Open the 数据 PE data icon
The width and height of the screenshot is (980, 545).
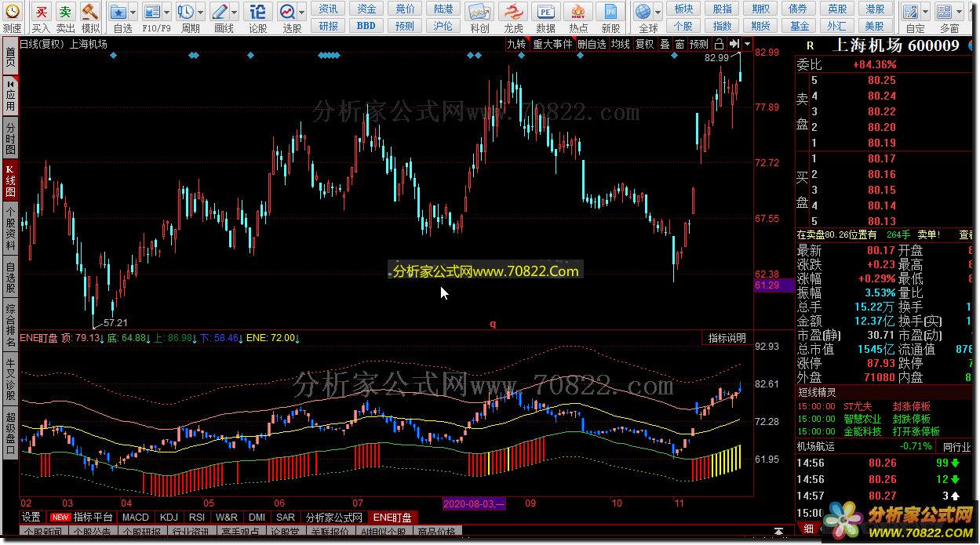coord(545,12)
